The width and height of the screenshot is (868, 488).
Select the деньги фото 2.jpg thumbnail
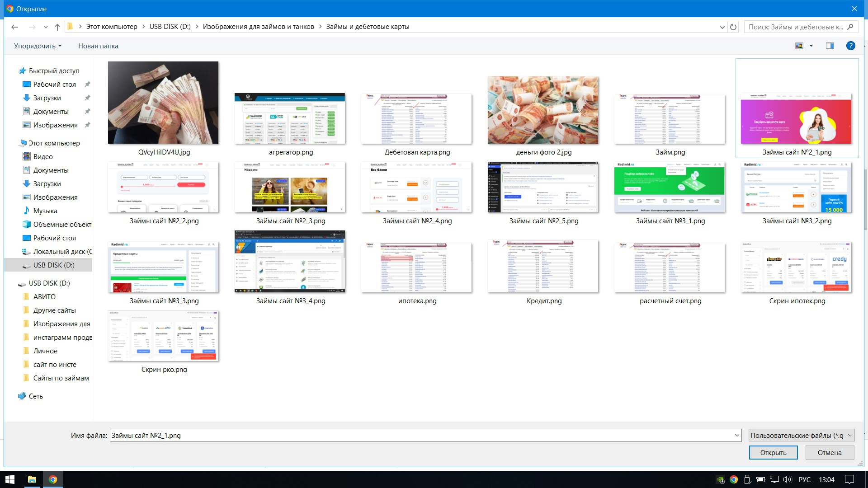[x=543, y=111]
